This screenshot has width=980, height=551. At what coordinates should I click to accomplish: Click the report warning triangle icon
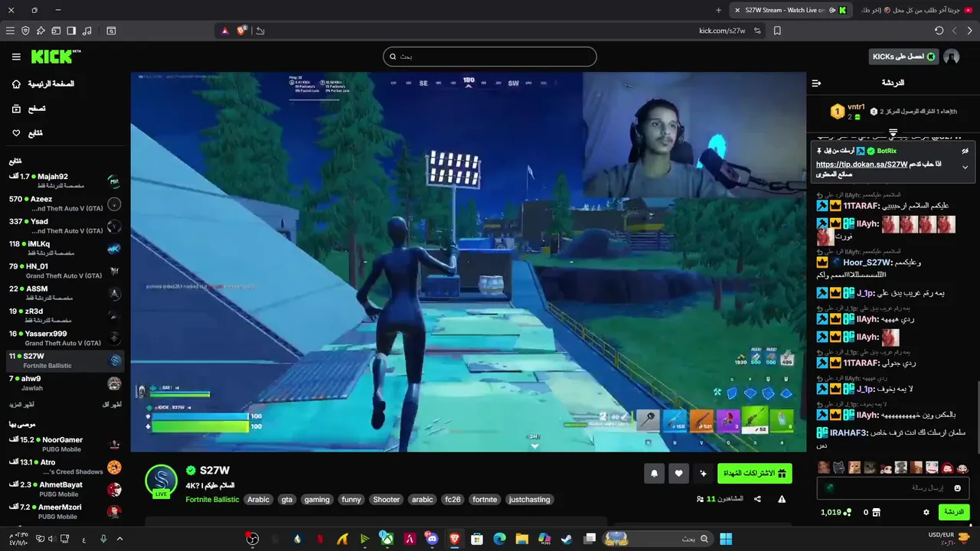point(782,499)
